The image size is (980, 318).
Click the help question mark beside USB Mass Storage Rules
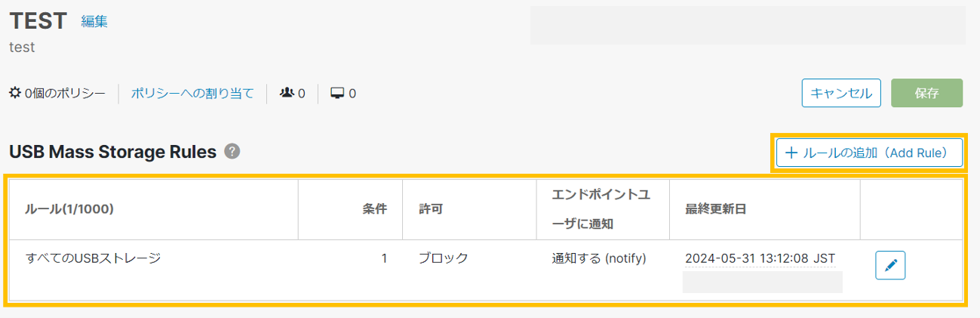click(x=232, y=151)
